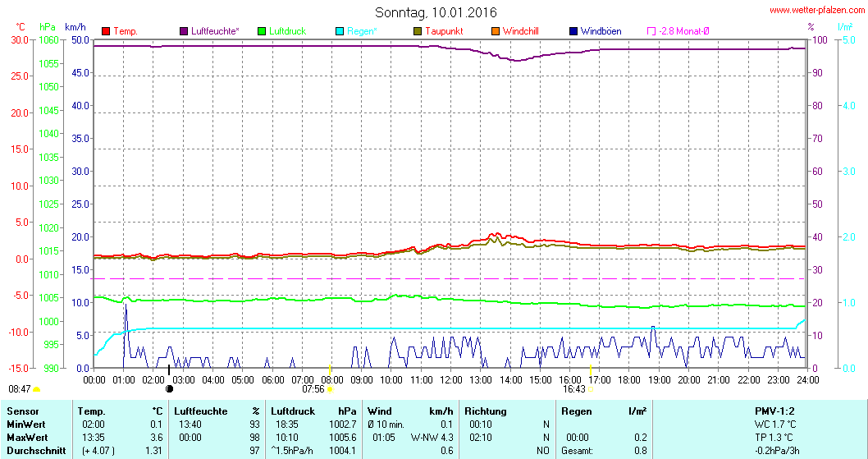Image resolution: width=868 pixels, height=459 pixels.
Task: Click the title Sonntag, 10.01.2016
Action: pos(436,12)
